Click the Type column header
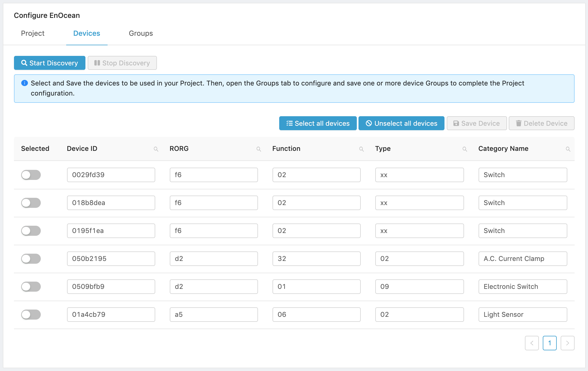This screenshot has width=588, height=371. click(x=383, y=149)
